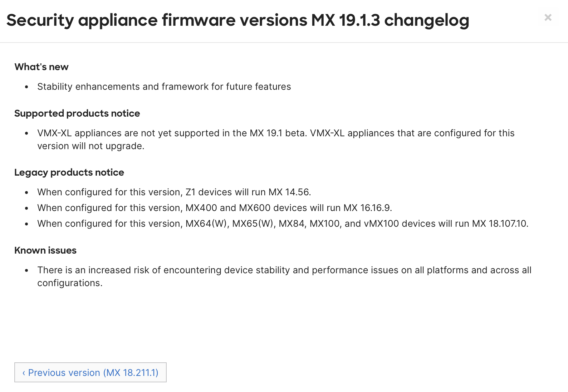
Task: Click the Known issues heading
Action: pos(45,250)
